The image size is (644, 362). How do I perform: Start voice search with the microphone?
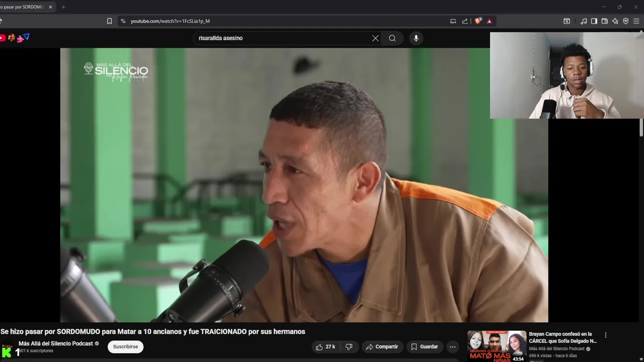[x=416, y=38]
